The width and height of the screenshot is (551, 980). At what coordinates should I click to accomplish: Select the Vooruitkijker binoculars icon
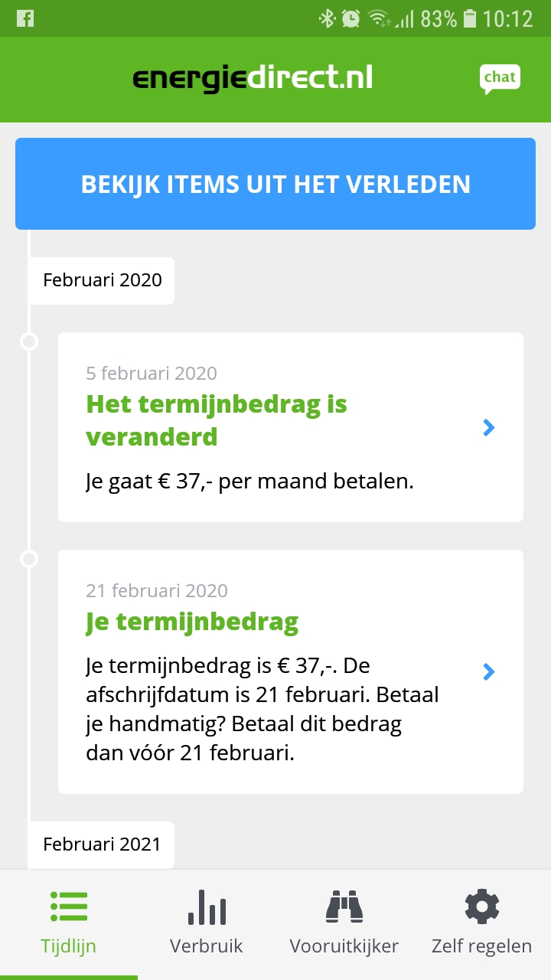coord(344,906)
